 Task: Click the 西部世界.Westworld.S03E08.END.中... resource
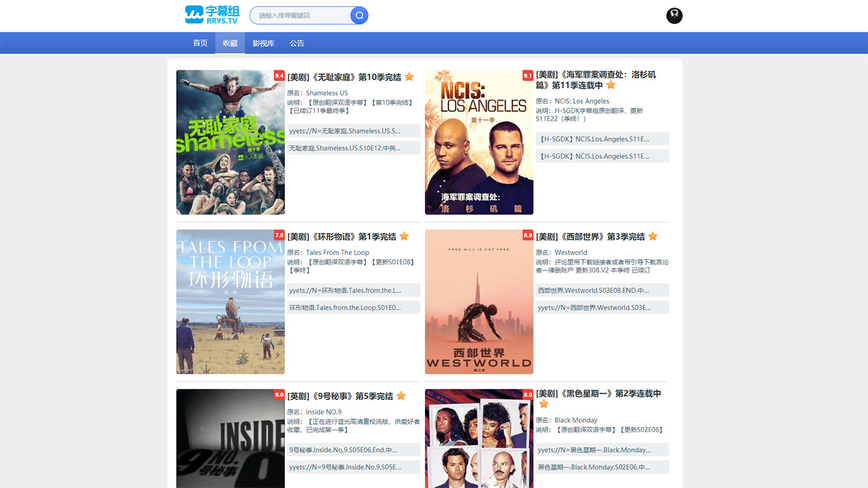(602, 290)
